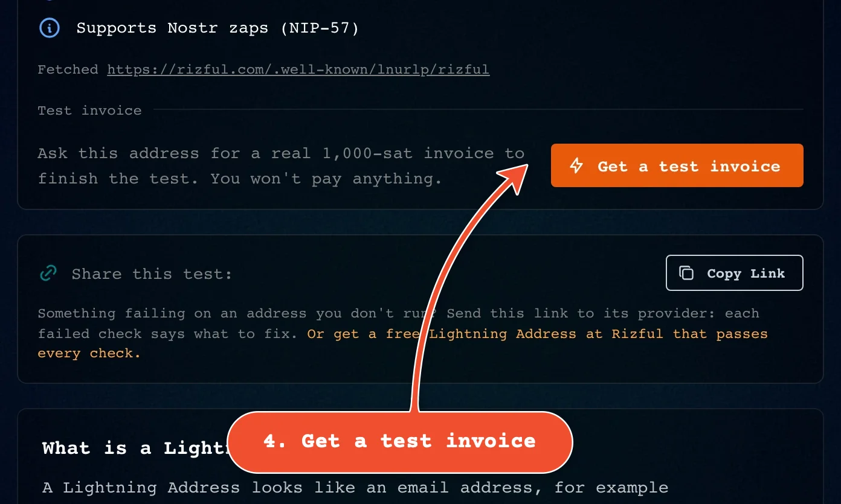Click the Ask this address for a real 1,000-sat invoice text

(281, 166)
